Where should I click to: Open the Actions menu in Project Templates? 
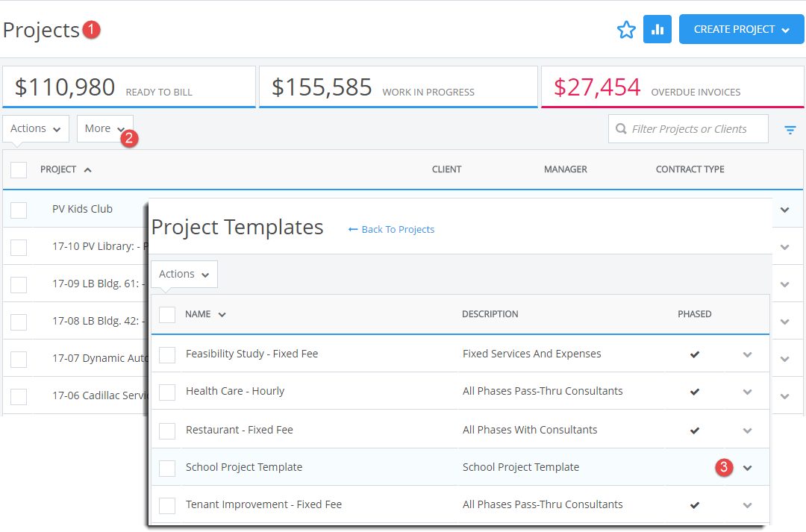pos(184,274)
